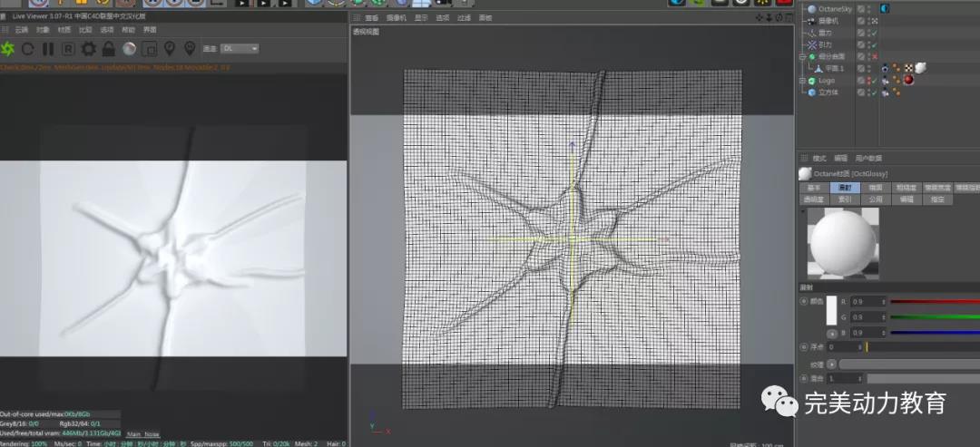Select the OctaneSky object in the list
The width and height of the screenshot is (980, 447).
pyautogui.click(x=835, y=9)
